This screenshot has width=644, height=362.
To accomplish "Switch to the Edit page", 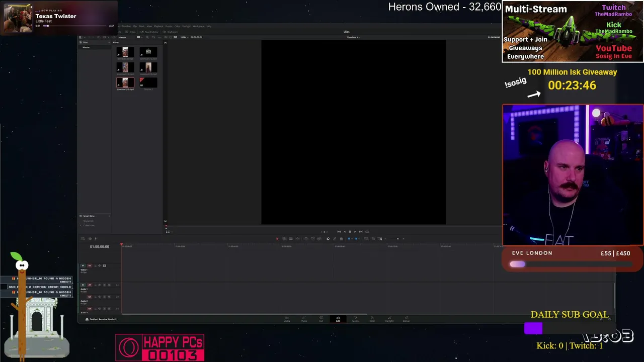I will tap(338, 319).
